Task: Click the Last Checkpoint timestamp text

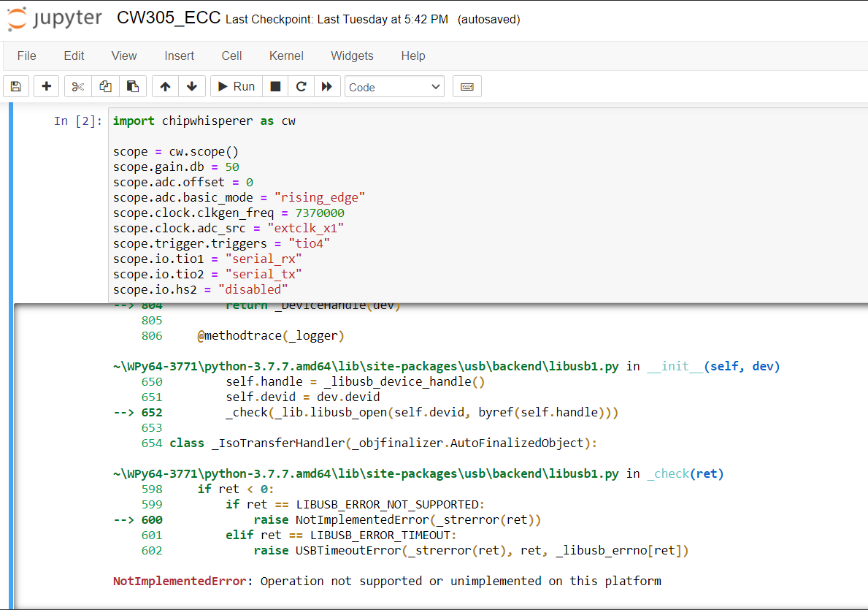Action: 337,20
